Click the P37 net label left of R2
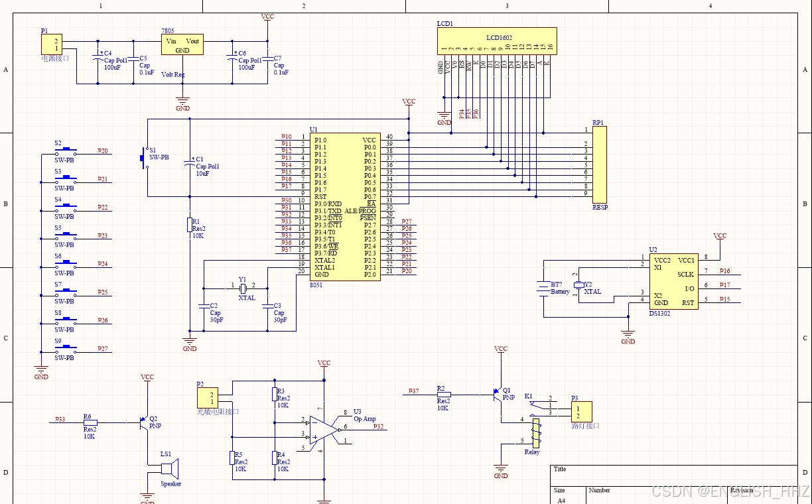Image resolution: width=812 pixels, height=504 pixels. (x=414, y=391)
